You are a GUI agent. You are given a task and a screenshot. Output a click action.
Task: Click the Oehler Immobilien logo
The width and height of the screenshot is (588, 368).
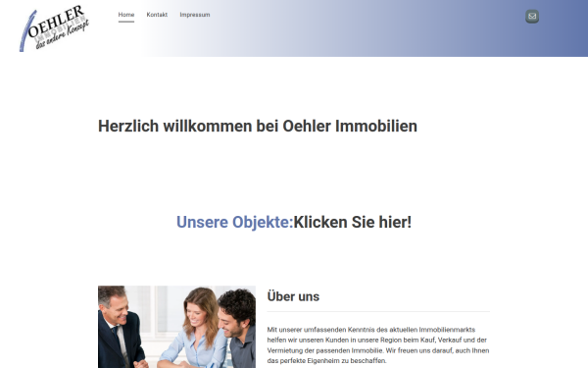[x=54, y=28]
